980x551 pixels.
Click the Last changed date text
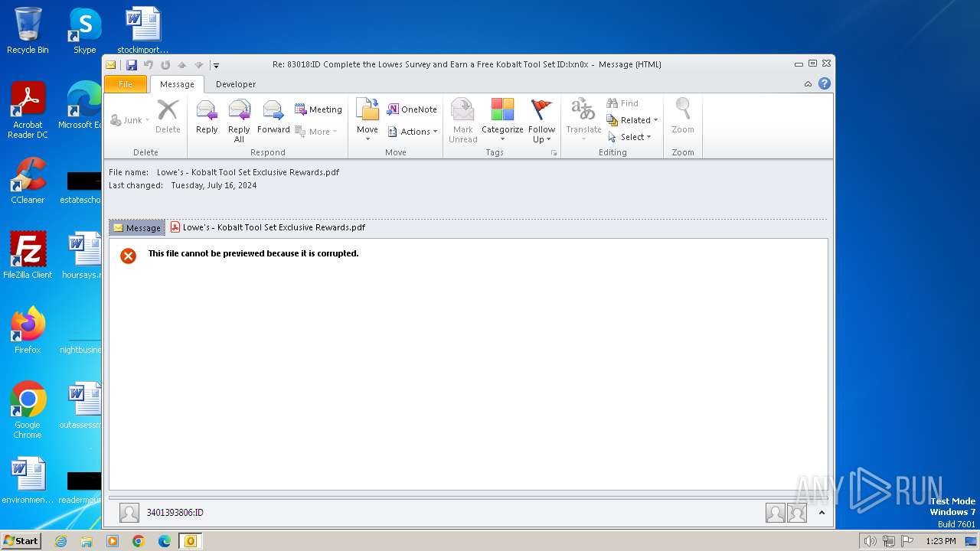(x=214, y=186)
